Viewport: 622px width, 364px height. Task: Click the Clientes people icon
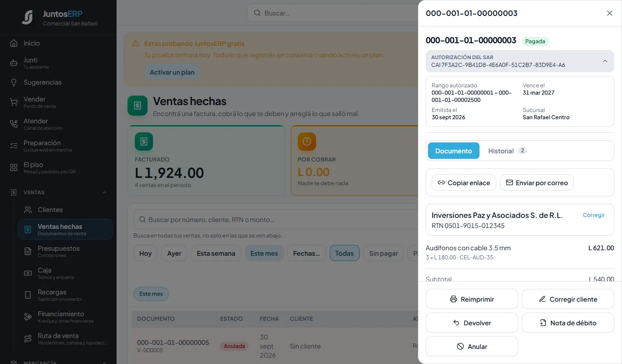point(28,210)
